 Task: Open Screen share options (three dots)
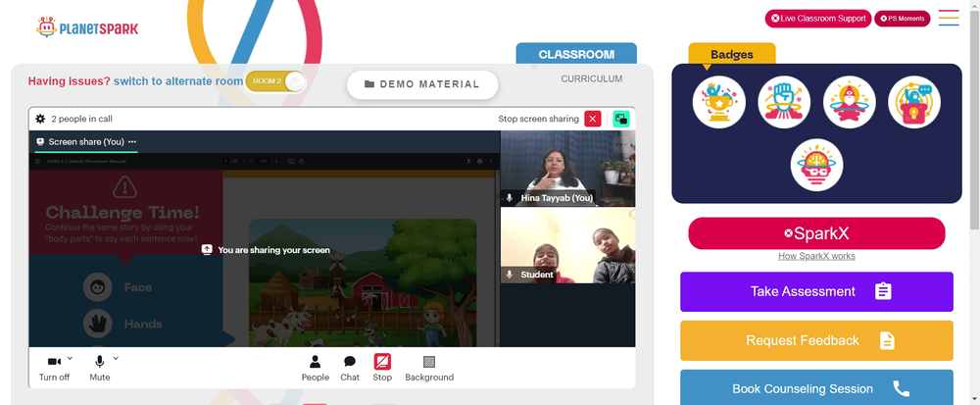click(132, 142)
